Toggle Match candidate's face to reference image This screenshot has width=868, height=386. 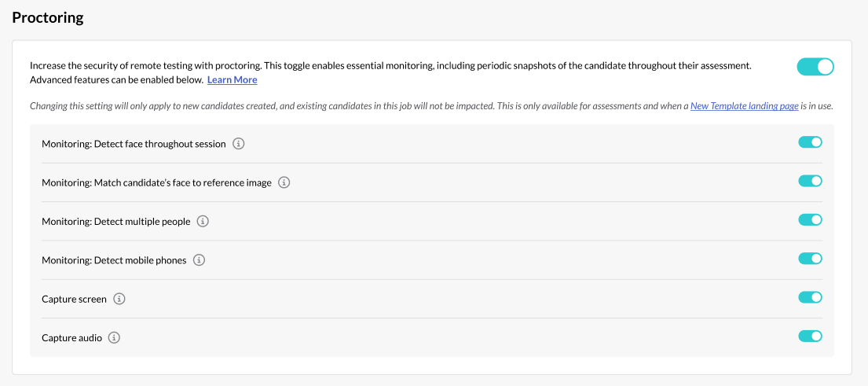(x=810, y=181)
